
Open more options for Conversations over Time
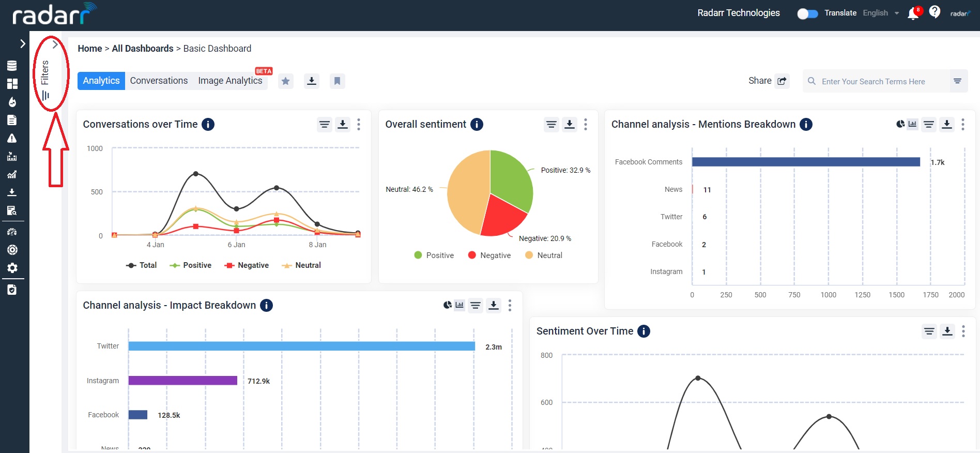pos(359,124)
